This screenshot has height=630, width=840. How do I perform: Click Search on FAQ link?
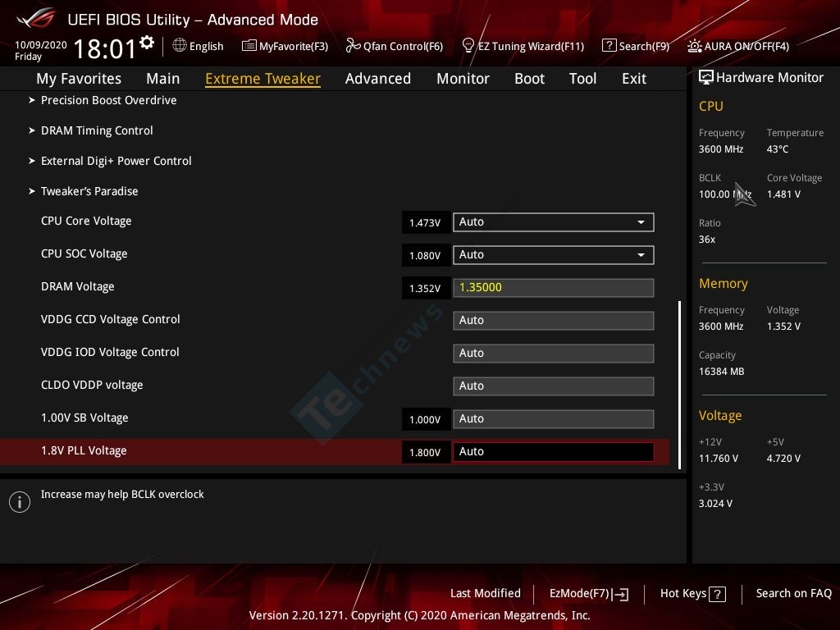tap(793, 593)
